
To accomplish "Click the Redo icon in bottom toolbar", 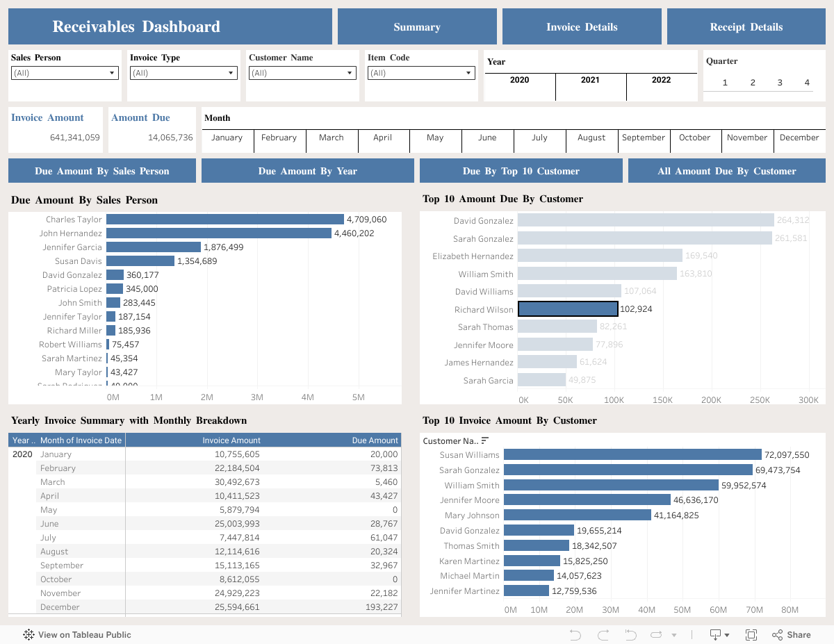I will coord(603,634).
